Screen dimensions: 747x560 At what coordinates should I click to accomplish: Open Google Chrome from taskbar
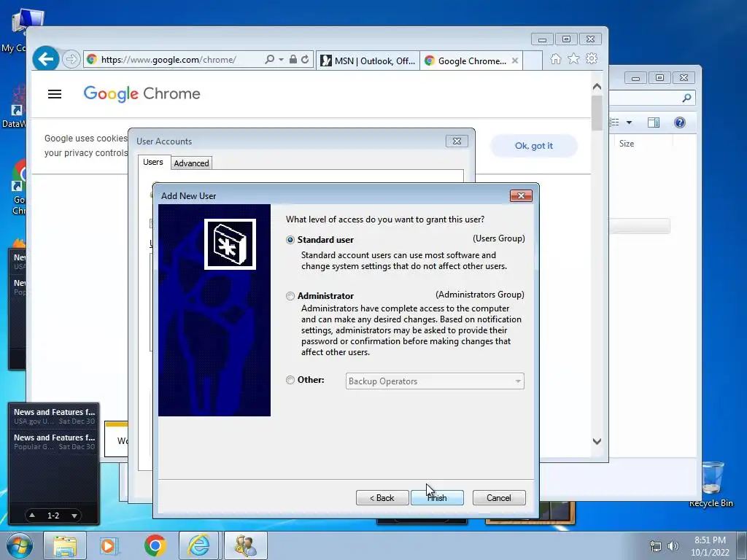155,545
